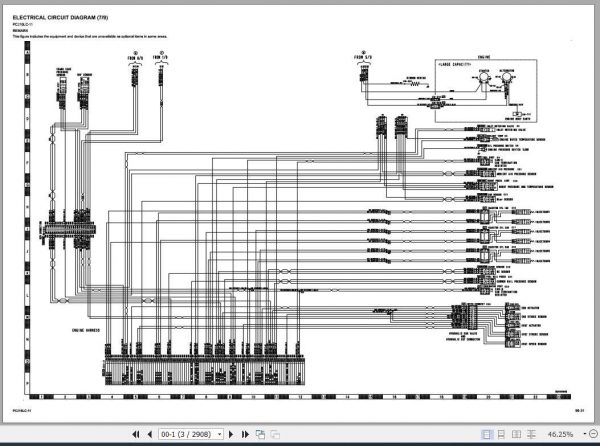Go to the previous page
The image size is (600, 446).
click(x=150, y=434)
